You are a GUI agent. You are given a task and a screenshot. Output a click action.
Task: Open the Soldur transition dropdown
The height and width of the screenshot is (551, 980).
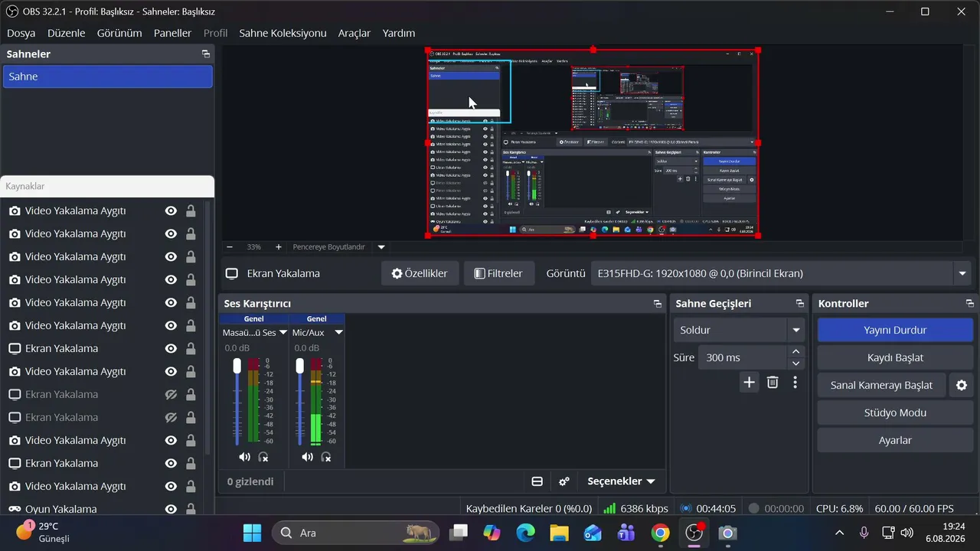[x=796, y=330]
